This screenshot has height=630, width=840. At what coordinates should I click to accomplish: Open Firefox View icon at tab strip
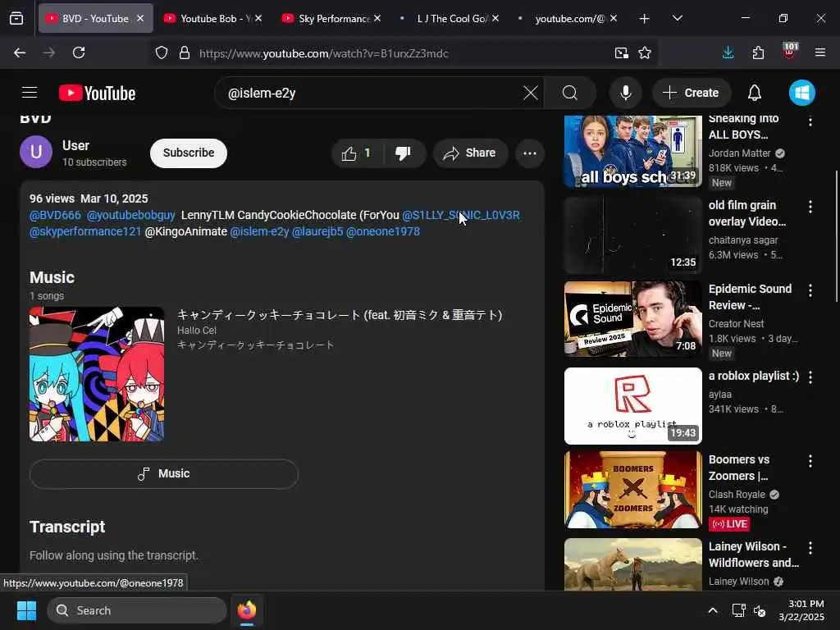click(x=16, y=19)
